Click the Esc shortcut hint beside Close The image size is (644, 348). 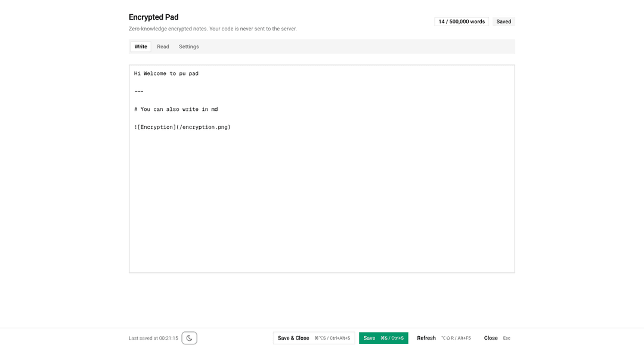coord(506,338)
